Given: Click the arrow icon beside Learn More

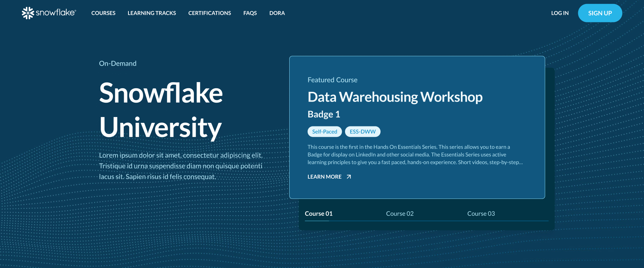Looking at the screenshot, I should click(x=349, y=177).
